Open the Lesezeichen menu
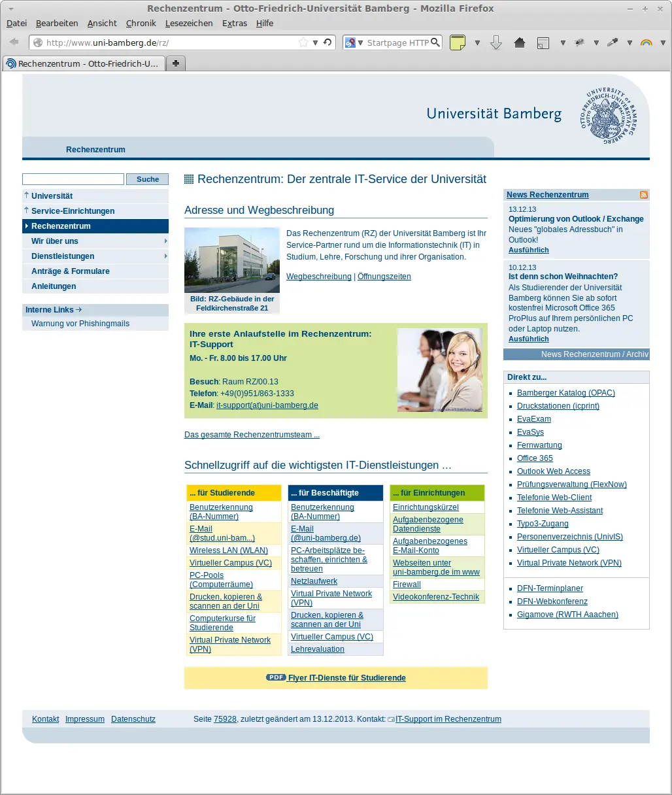This screenshot has width=672, height=795. (x=189, y=23)
